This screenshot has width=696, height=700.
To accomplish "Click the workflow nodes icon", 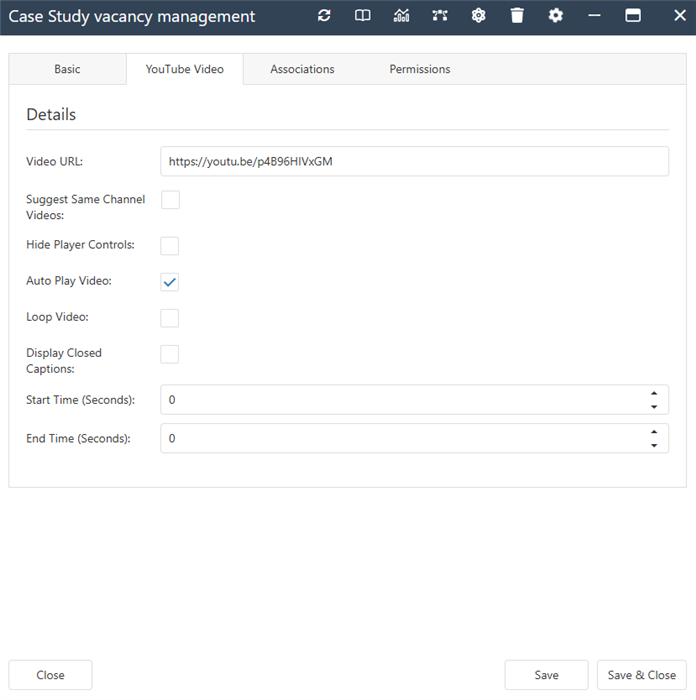I will 440,16.
